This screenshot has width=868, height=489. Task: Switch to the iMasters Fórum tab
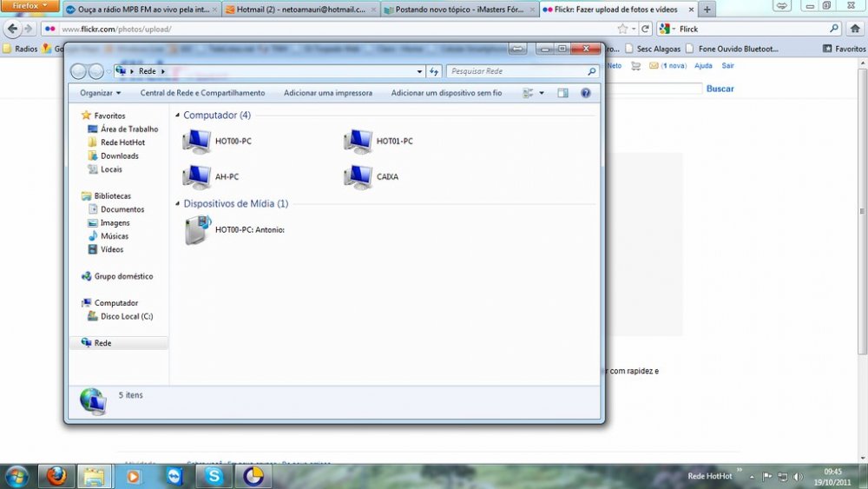coord(458,10)
